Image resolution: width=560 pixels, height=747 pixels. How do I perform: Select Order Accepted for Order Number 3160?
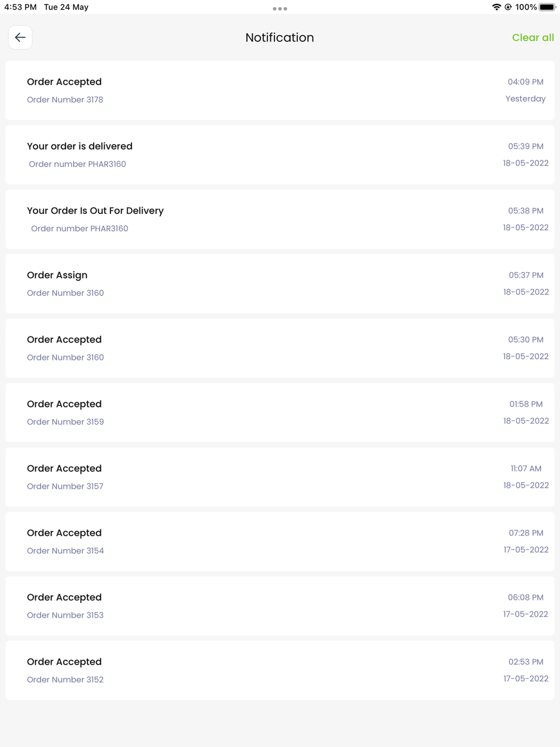[280, 348]
